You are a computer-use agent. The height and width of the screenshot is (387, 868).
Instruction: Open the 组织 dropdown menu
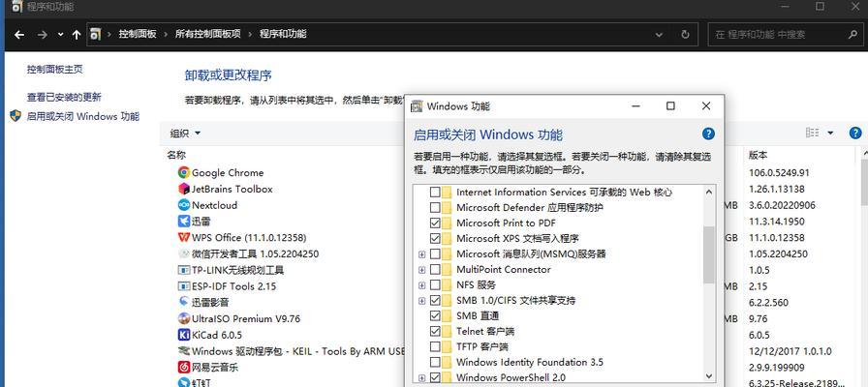click(x=185, y=134)
